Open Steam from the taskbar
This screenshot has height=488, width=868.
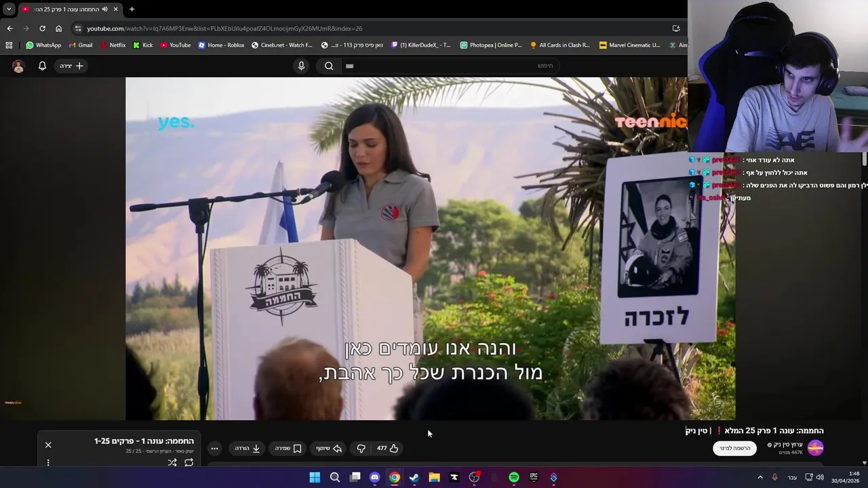[414, 477]
